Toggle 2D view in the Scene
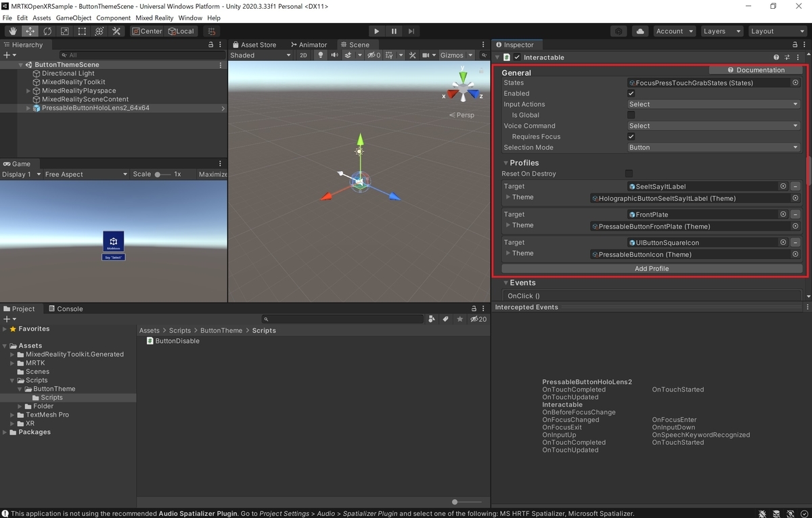Viewport: 812px width, 518px height. (304, 55)
